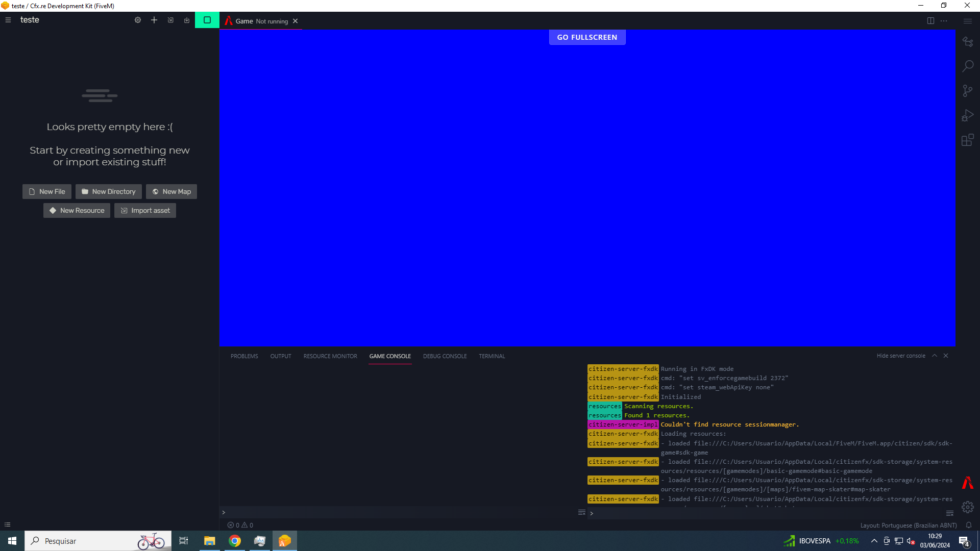Open the search panel in the right sidebar
This screenshot has width=980, height=551.
tap(968, 66)
